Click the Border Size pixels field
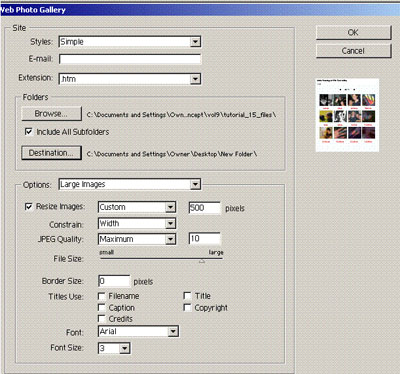Viewport: 400px width, 374px height. (x=114, y=281)
